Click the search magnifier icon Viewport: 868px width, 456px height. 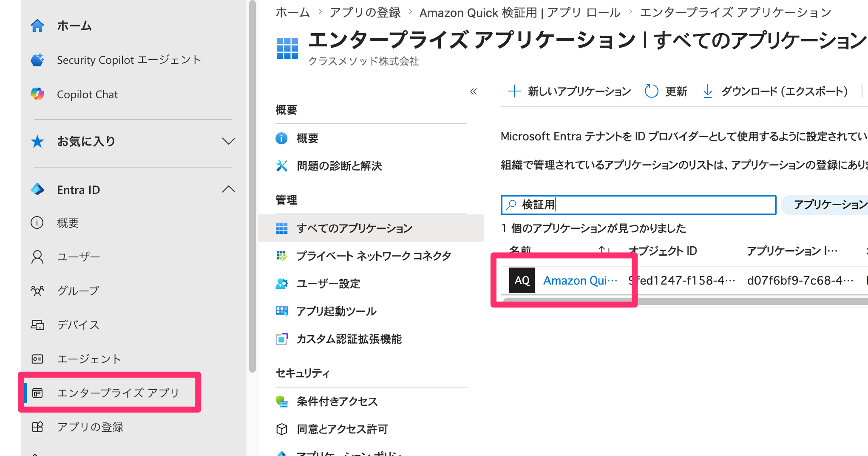[x=511, y=205]
